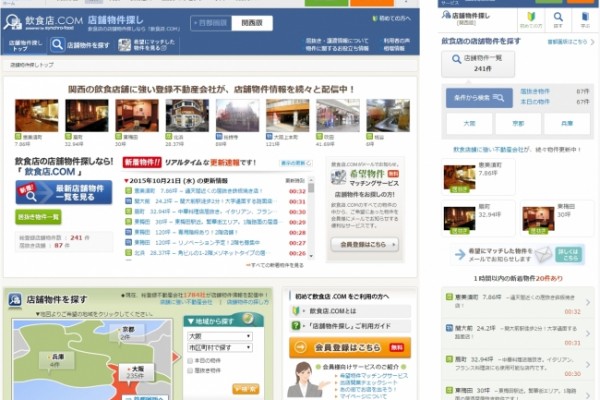The image size is (600, 400).
Task: Click the green category icon of the 00:32 update row
Action: pyautogui.click(x=129, y=191)
